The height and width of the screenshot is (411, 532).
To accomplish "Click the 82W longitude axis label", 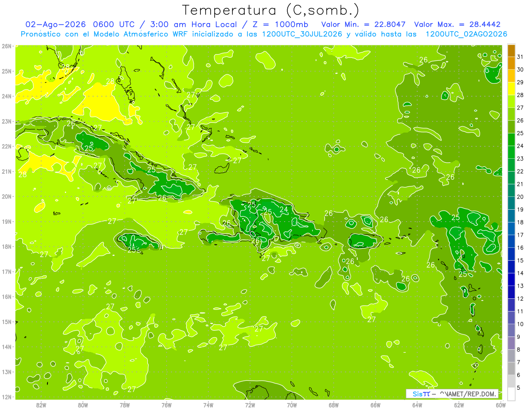I will click(41, 405).
